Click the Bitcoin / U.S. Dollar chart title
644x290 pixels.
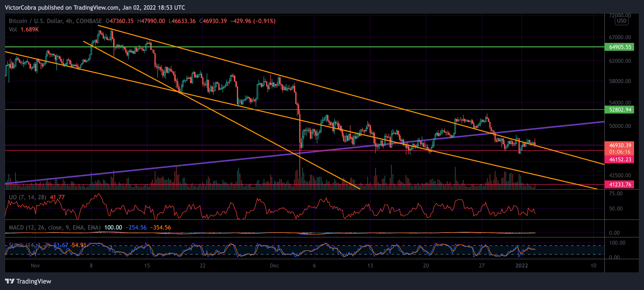[55, 21]
